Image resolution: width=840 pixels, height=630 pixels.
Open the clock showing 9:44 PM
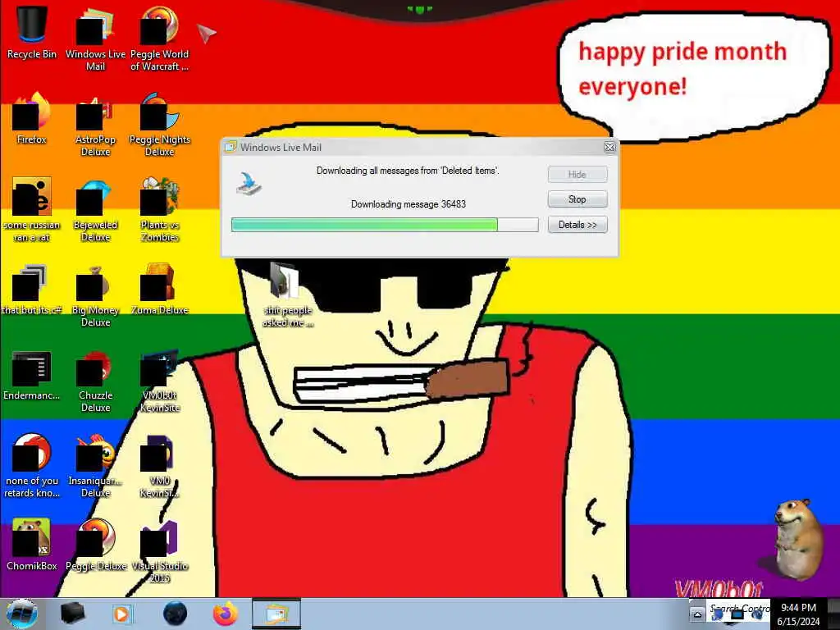(799, 614)
